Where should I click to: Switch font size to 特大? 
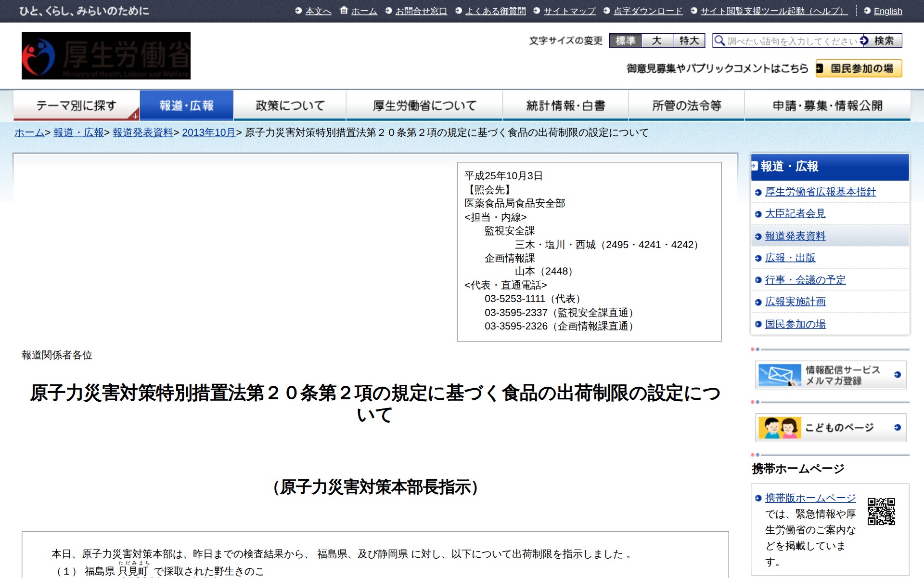click(x=688, y=41)
